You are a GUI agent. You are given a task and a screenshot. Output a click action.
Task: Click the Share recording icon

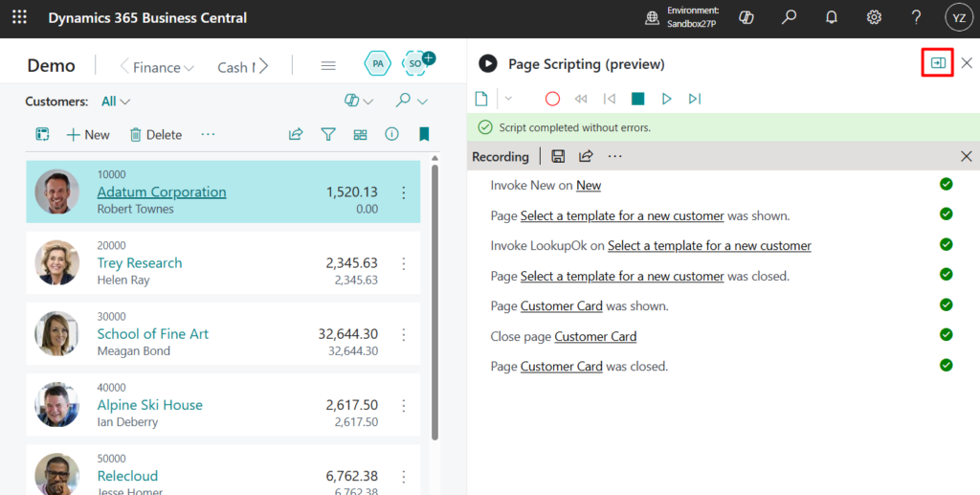(586, 156)
